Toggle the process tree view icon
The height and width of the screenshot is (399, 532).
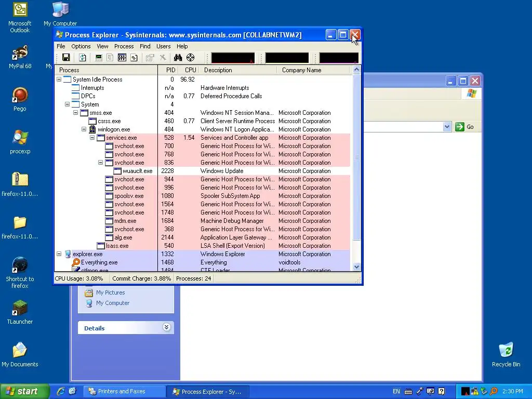[x=110, y=57]
